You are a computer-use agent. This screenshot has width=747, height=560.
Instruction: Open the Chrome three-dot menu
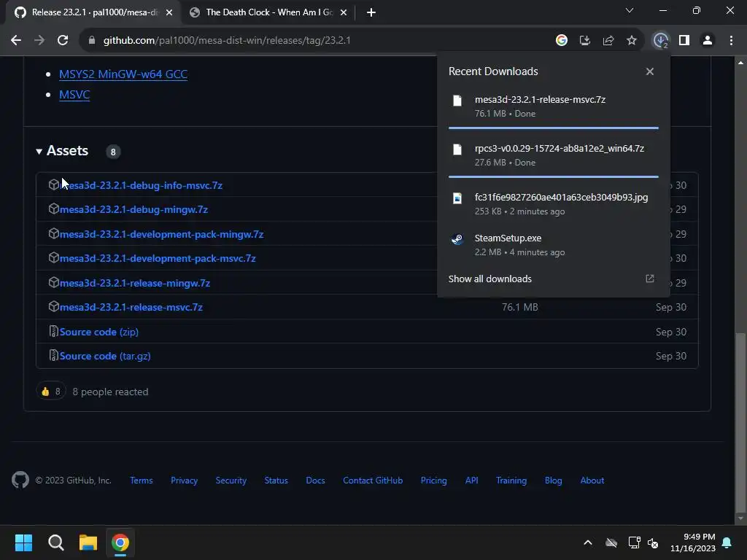(x=731, y=41)
